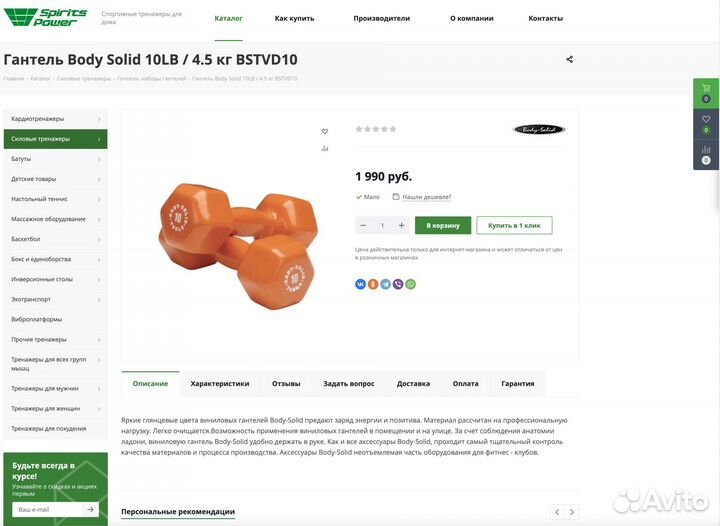Add product to favorites with heart icon
This screenshot has height=526, width=720.
(325, 131)
